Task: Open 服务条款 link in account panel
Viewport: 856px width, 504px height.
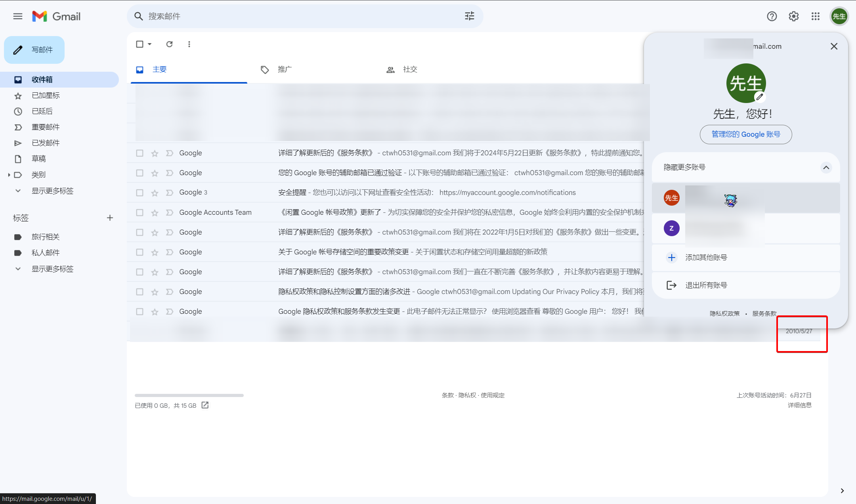Action: coord(764,313)
